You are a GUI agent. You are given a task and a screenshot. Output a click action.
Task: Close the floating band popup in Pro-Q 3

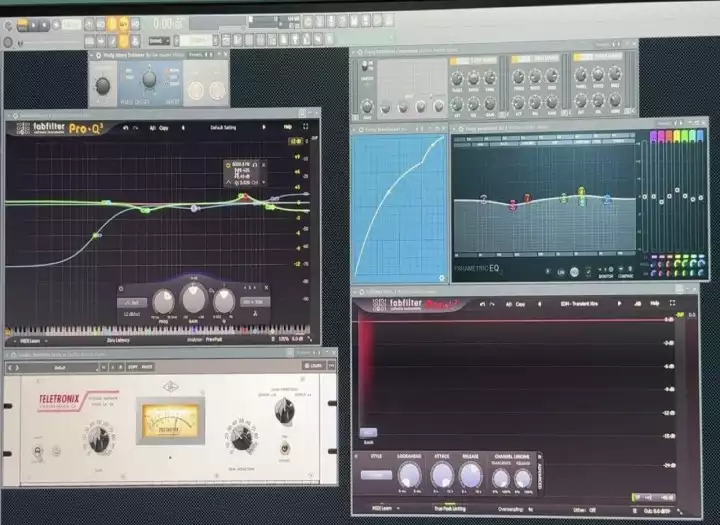pyautogui.click(x=264, y=164)
